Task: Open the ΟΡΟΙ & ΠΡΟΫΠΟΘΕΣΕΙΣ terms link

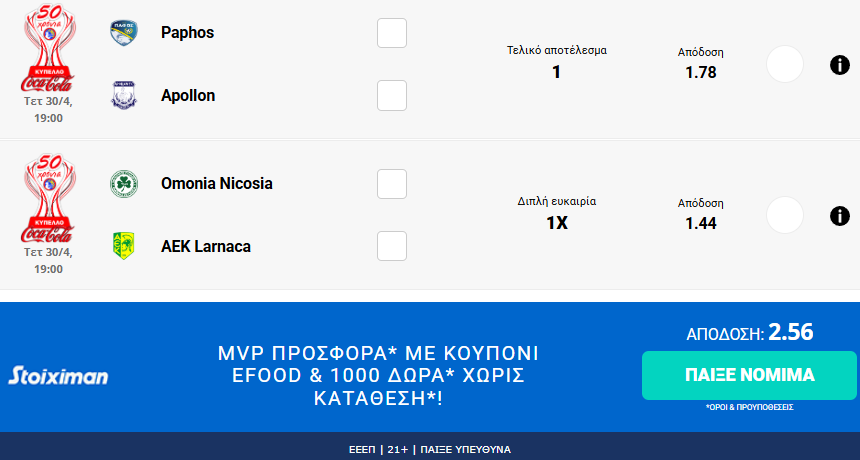Action: (749, 409)
